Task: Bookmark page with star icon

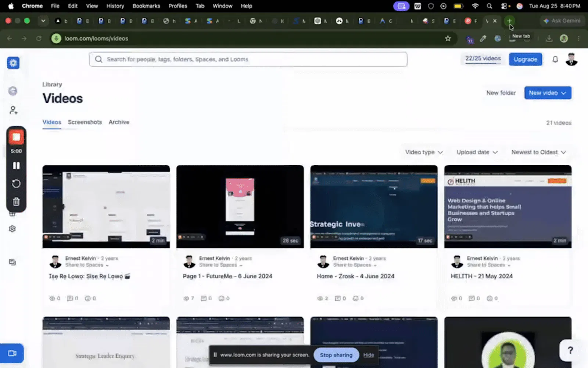Action: click(448, 38)
